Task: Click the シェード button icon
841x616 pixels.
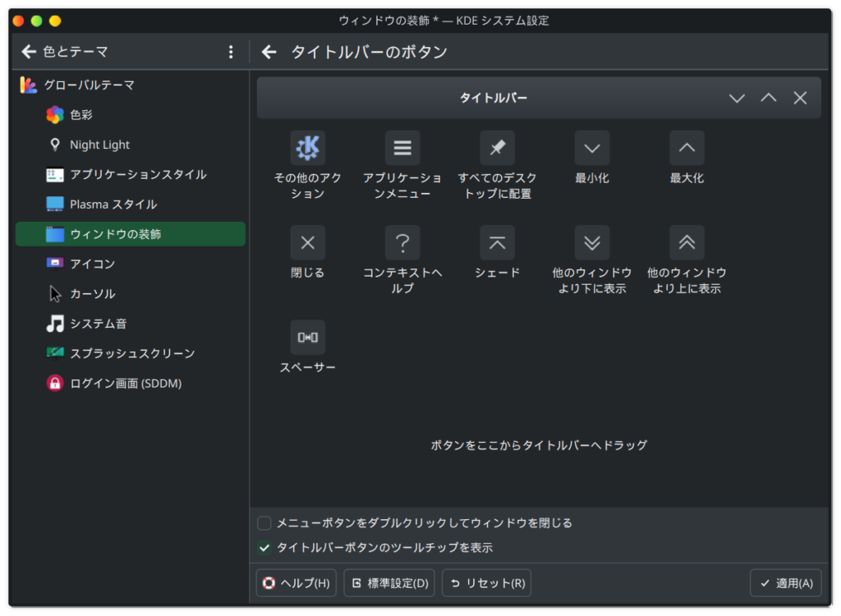Action: pos(497,242)
